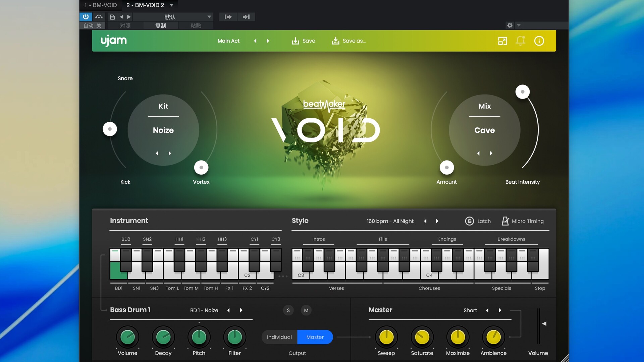Select the 2 - BM-VOID 2 tab

pyautogui.click(x=145, y=5)
